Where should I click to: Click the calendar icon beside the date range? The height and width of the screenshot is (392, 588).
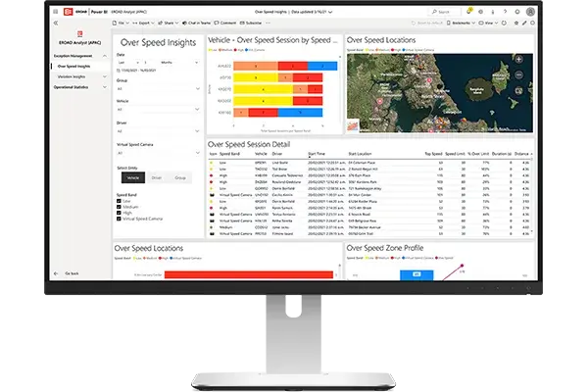click(119, 71)
